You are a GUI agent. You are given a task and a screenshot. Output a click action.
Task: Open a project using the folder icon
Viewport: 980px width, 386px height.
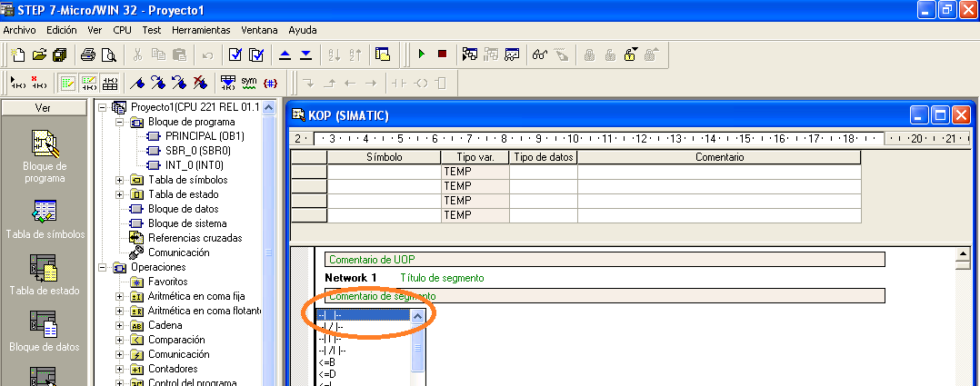coord(39,55)
